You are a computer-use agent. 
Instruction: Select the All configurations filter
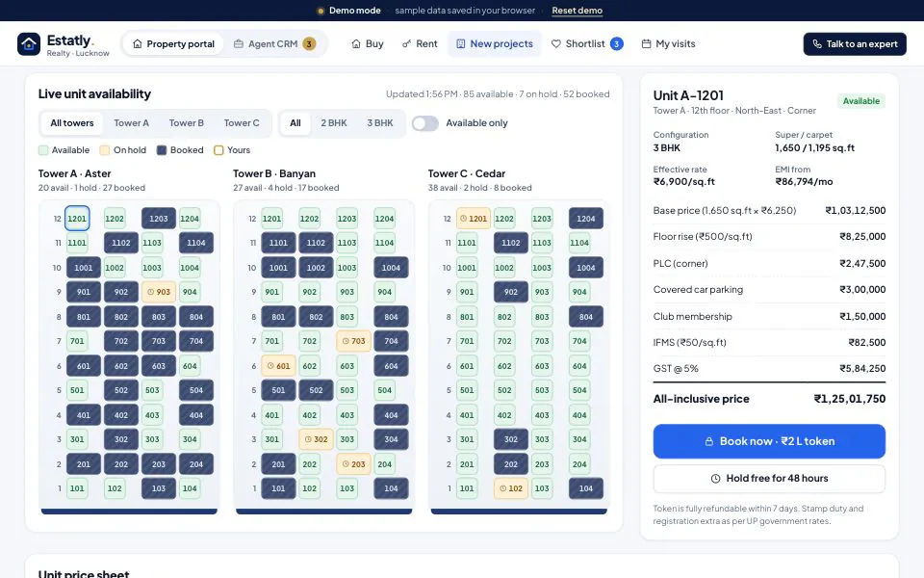[295, 123]
